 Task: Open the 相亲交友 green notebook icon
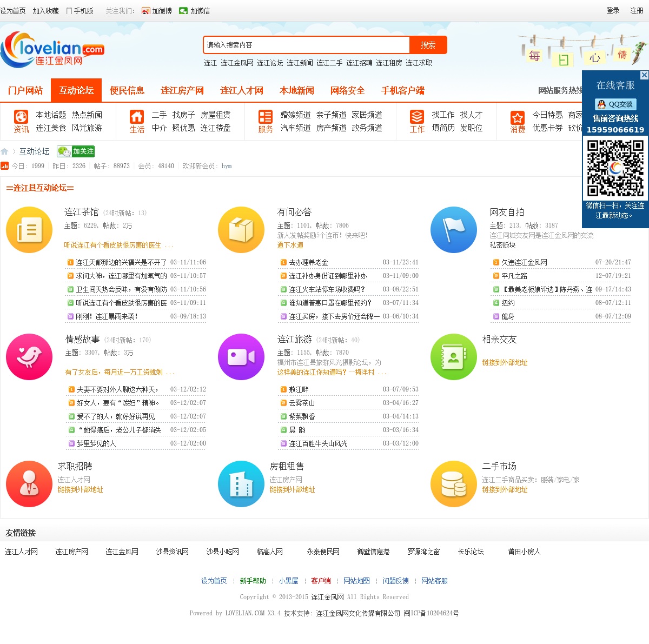pyautogui.click(x=454, y=357)
